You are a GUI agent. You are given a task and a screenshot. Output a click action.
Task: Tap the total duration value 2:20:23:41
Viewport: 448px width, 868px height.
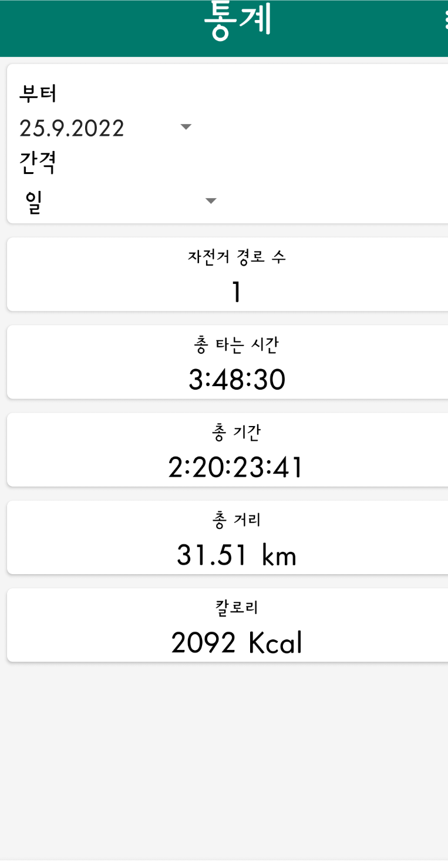click(235, 468)
